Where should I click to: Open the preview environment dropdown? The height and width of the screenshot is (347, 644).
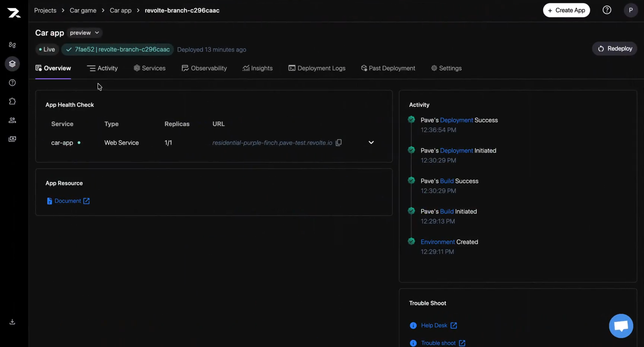[85, 33]
